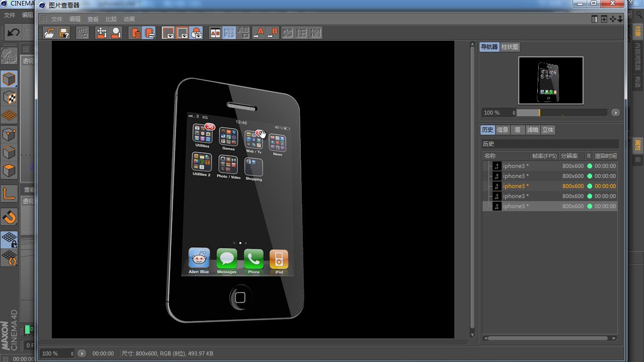Select the Points mode cube icon
644x362 pixels.
[9, 134]
